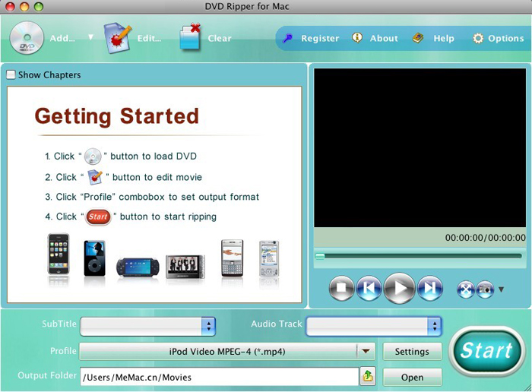The height and width of the screenshot is (392, 532).
Task: Open the snapshot dropdown arrow
Action: (x=501, y=289)
